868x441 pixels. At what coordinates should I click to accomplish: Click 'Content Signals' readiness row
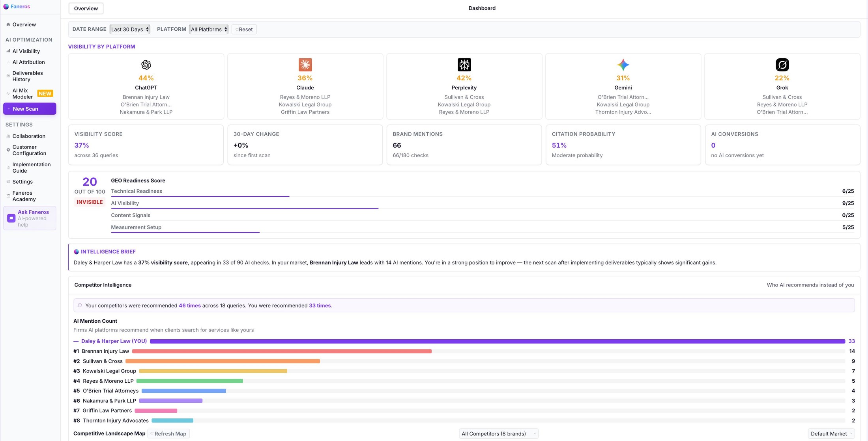click(x=482, y=216)
